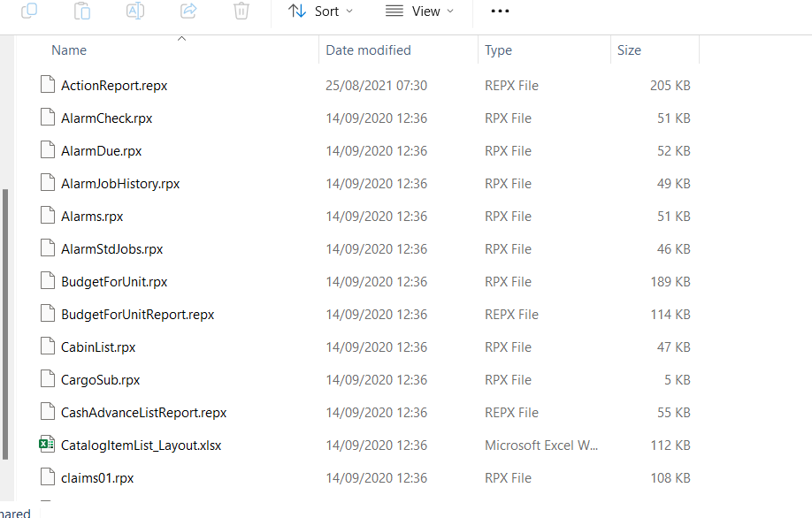Open the See more ellipsis menu
Viewport: 812px width, 518px height.
click(x=500, y=11)
